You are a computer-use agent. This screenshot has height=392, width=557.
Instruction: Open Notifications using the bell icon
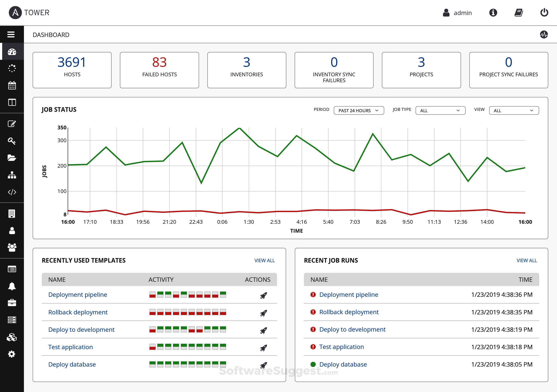(x=12, y=286)
